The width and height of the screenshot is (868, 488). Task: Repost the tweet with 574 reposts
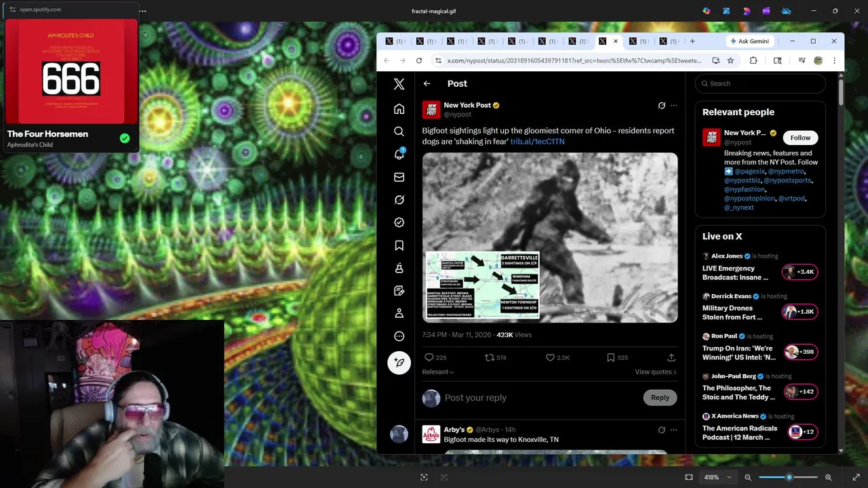(489, 357)
